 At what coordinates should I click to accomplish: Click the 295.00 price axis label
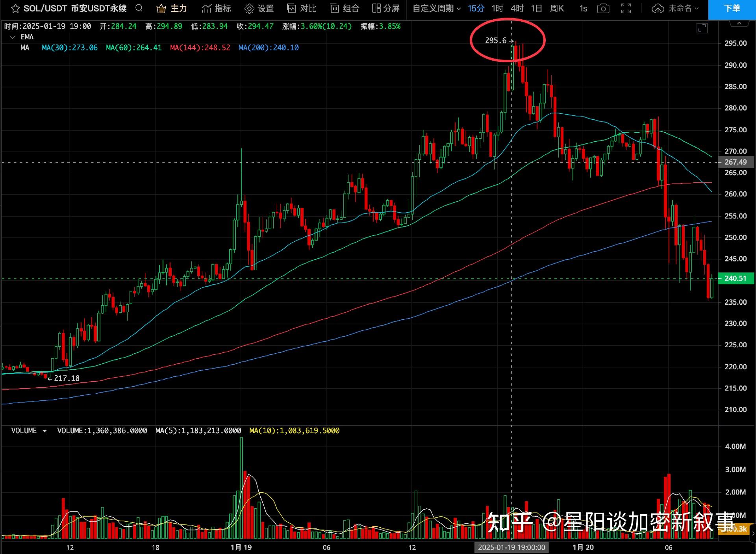point(736,43)
